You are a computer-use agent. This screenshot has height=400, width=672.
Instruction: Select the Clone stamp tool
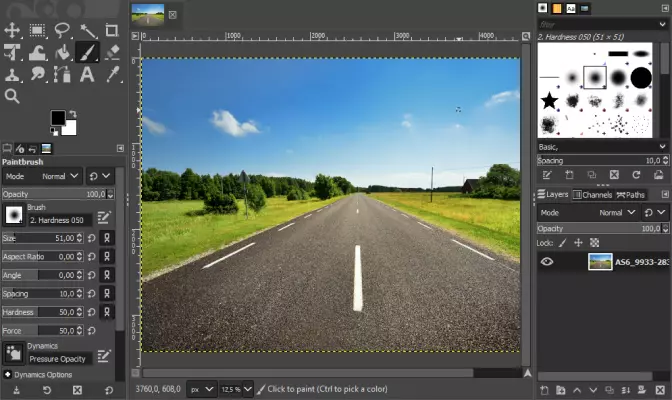(12, 75)
